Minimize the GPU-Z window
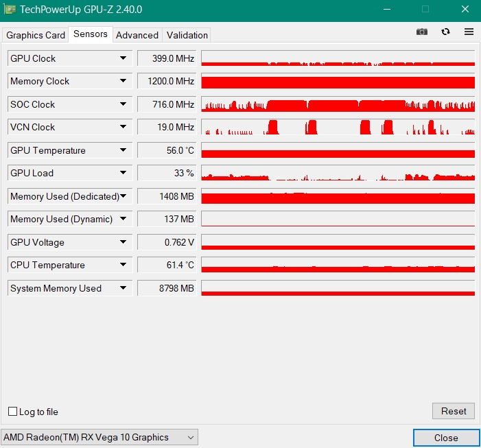Screen dimensions: 481x448 [x=387, y=10]
